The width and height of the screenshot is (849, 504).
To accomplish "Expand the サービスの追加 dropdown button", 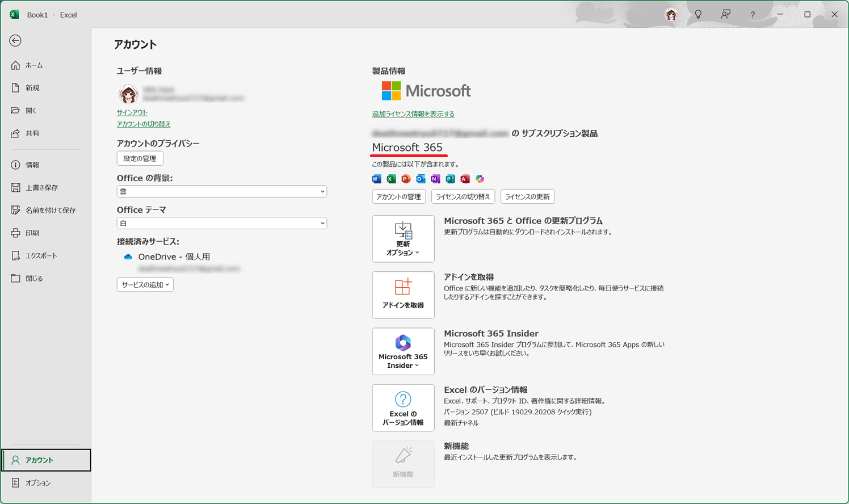I will tap(145, 284).
